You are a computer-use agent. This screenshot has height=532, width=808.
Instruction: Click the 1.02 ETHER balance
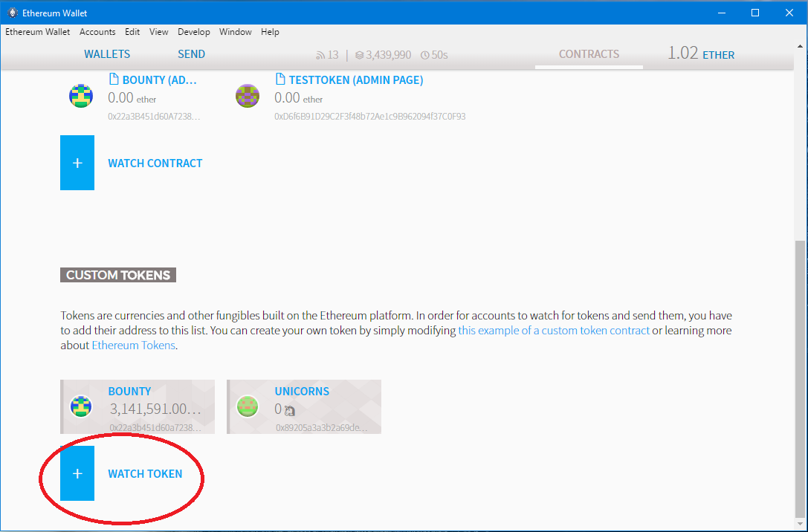(x=701, y=53)
